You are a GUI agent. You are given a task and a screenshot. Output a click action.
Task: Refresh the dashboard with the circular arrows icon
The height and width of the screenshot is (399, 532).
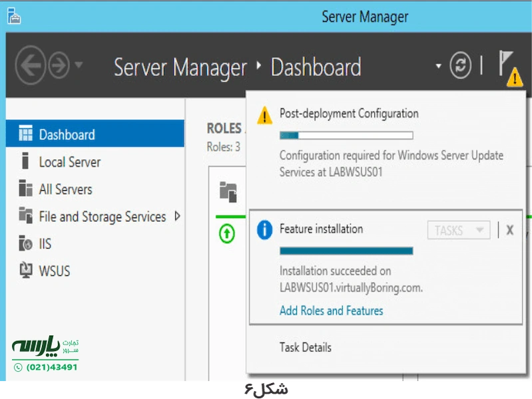click(460, 65)
